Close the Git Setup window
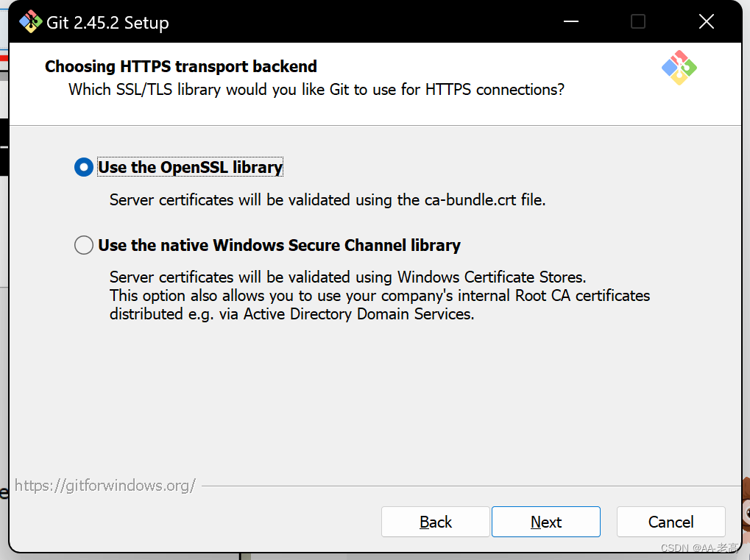 [706, 21]
